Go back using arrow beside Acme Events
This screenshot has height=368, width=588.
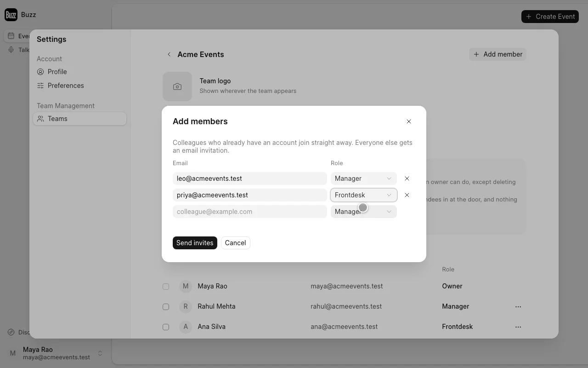pyautogui.click(x=169, y=54)
